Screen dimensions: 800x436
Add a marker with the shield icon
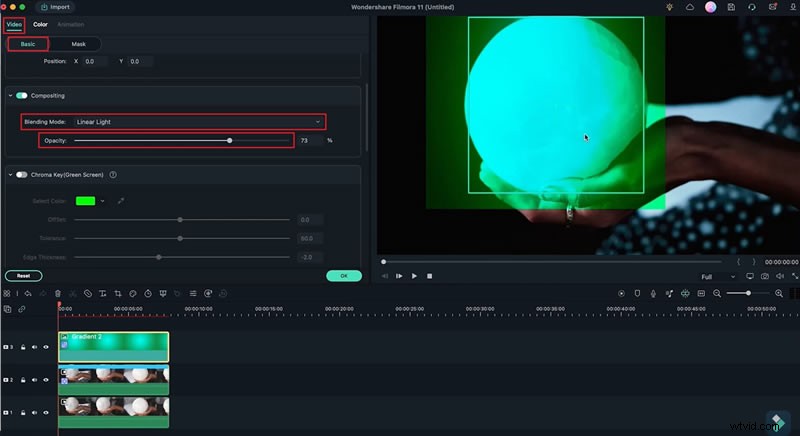click(637, 294)
